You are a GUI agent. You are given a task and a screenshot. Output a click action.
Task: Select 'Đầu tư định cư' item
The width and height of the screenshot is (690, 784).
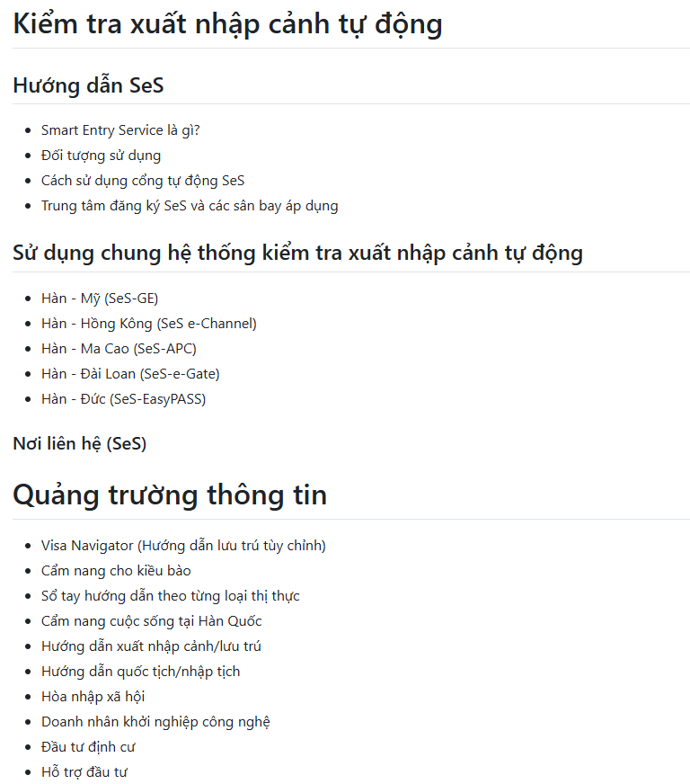[88, 747]
